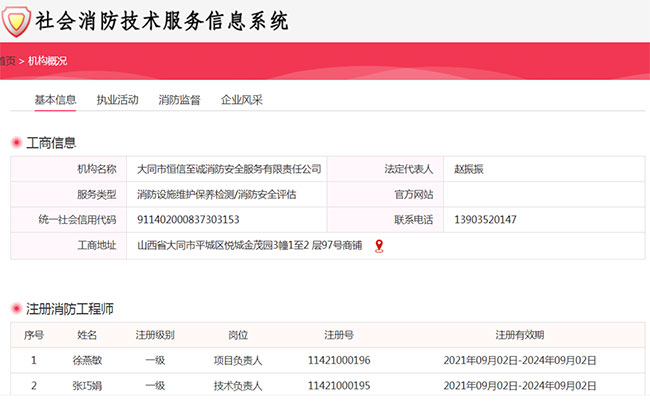Open the map location pin icon
The image size is (650, 408).
pos(379,246)
